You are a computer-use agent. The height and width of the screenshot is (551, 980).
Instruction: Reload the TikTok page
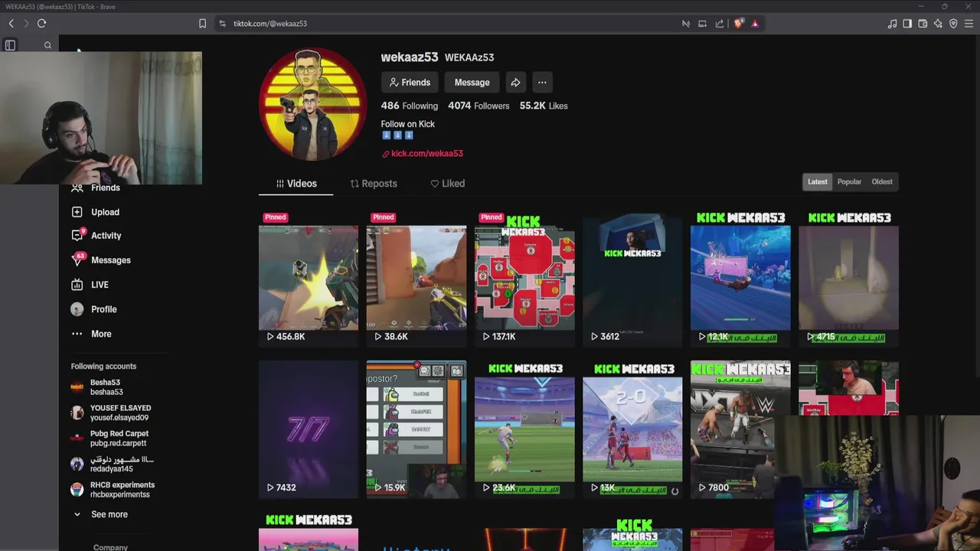(41, 24)
